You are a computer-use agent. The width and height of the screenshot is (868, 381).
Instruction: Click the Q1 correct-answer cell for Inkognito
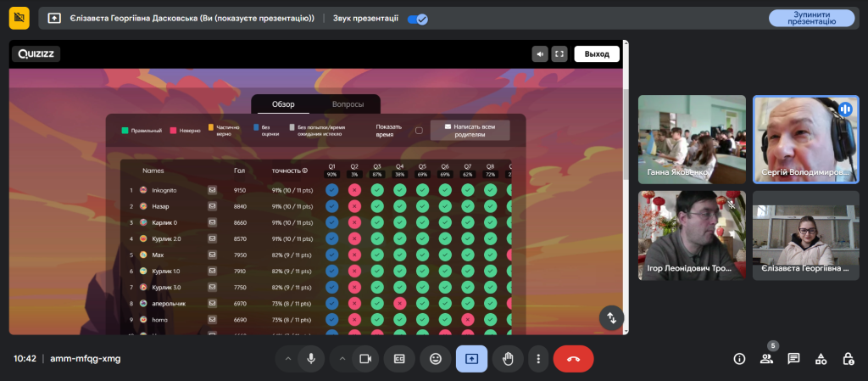click(332, 190)
